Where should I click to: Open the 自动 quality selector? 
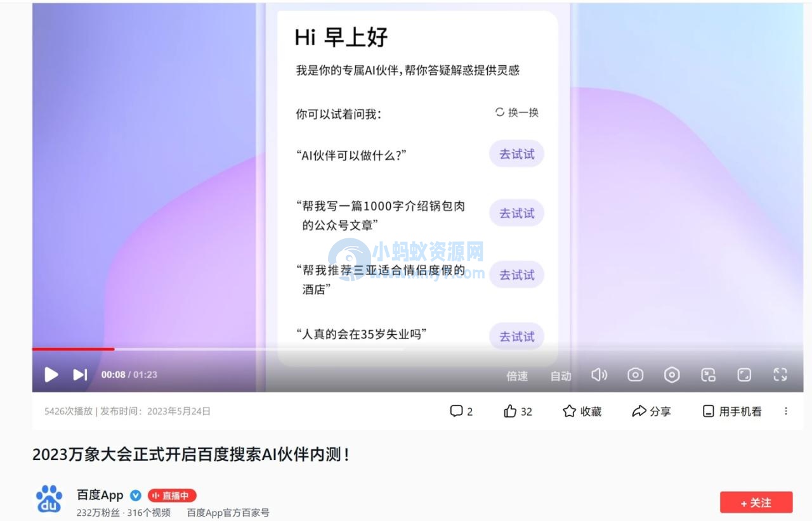(561, 376)
